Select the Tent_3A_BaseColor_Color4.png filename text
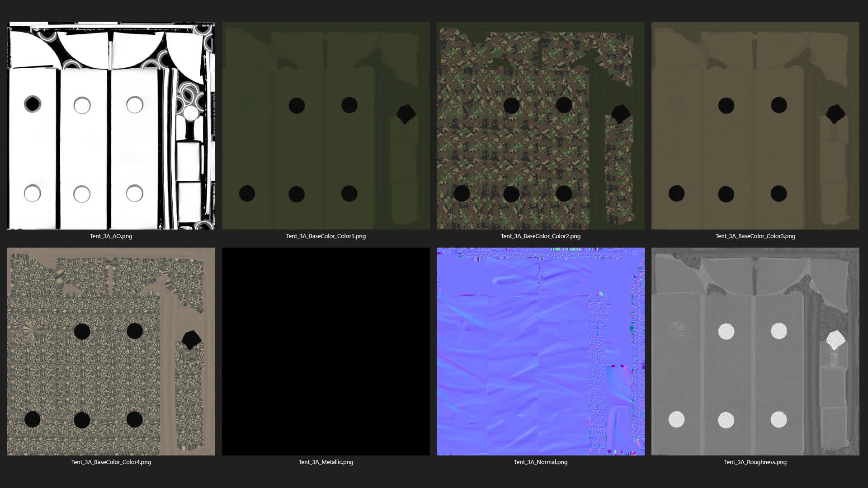The image size is (868, 488). pos(111,462)
